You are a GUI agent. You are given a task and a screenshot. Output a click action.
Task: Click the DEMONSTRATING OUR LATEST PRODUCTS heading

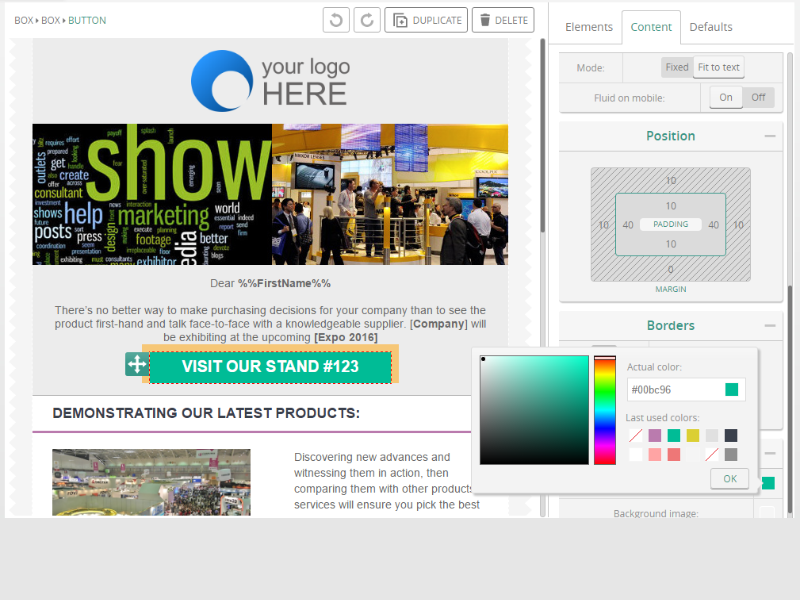(x=206, y=413)
